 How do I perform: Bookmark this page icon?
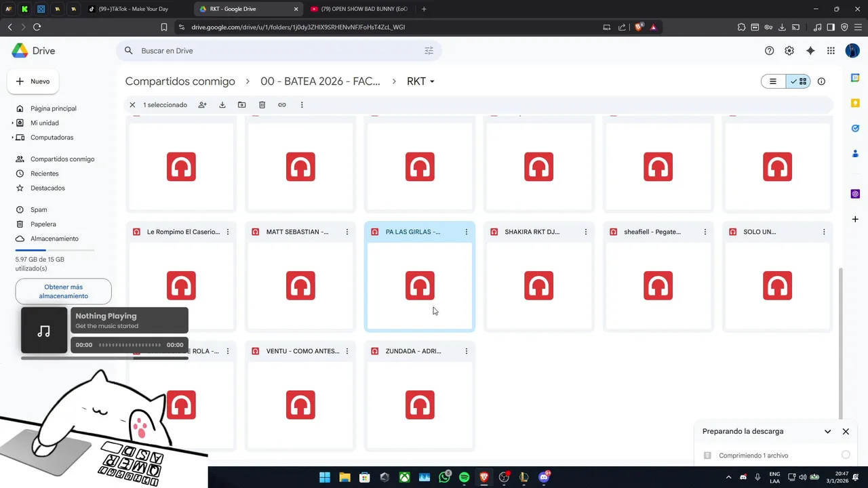[x=164, y=27]
